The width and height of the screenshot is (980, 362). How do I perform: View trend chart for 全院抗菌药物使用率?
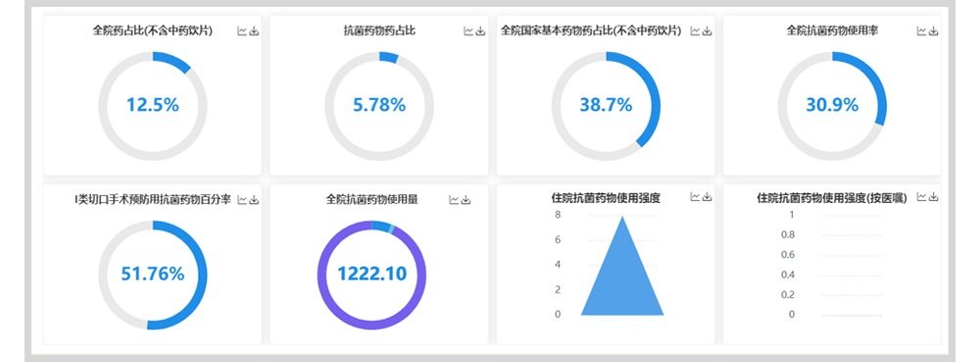(922, 31)
